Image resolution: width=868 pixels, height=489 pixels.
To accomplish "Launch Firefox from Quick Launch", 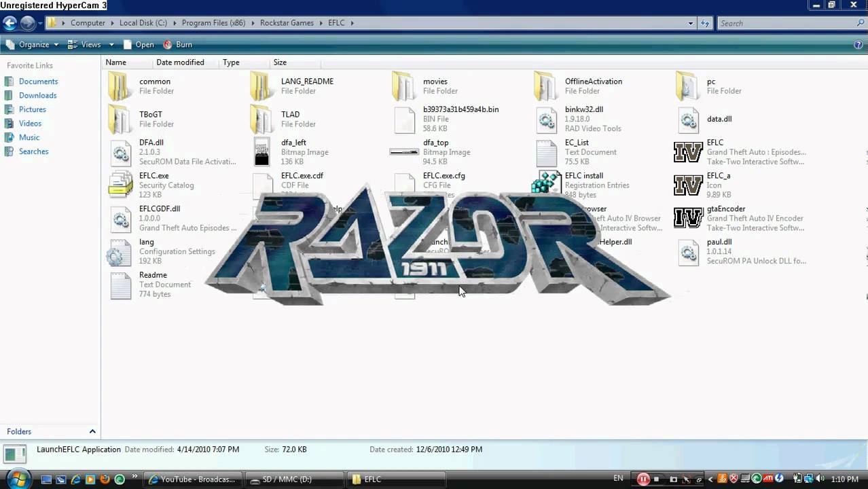I will tap(105, 479).
